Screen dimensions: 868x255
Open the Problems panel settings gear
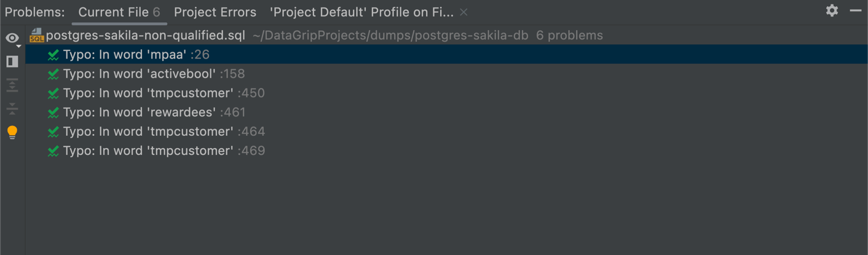(x=832, y=10)
